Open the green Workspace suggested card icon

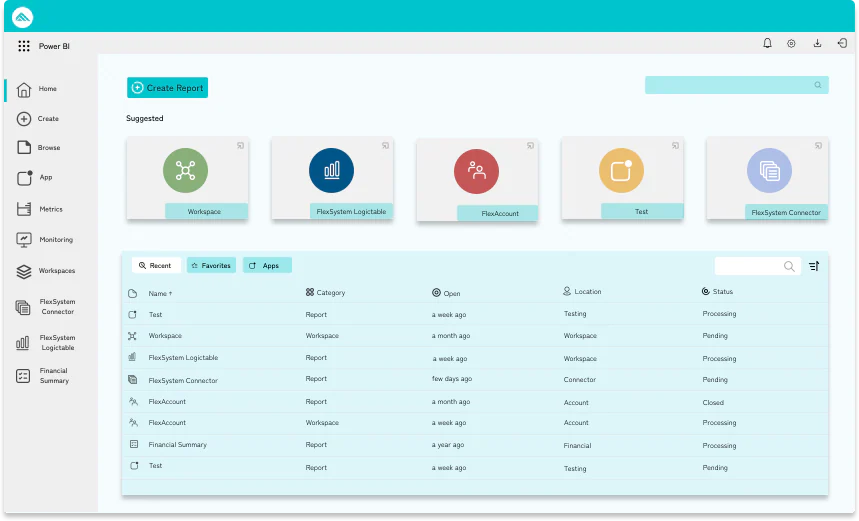click(185, 170)
